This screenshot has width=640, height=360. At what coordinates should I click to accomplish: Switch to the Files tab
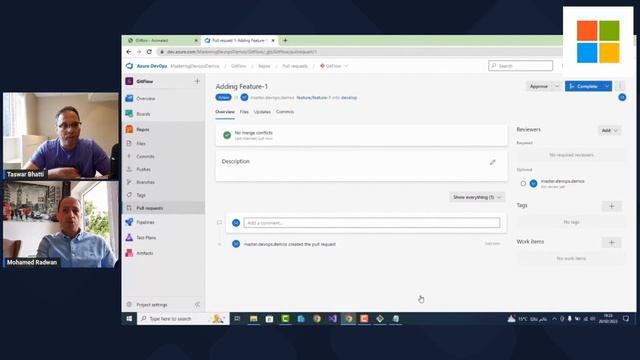coord(244,112)
